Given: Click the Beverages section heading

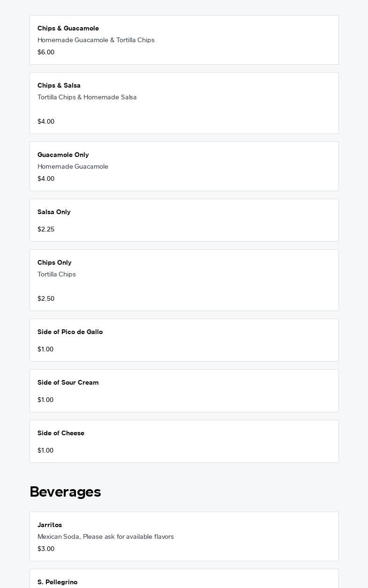Looking at the screenshot, I should tap(65, 491).
